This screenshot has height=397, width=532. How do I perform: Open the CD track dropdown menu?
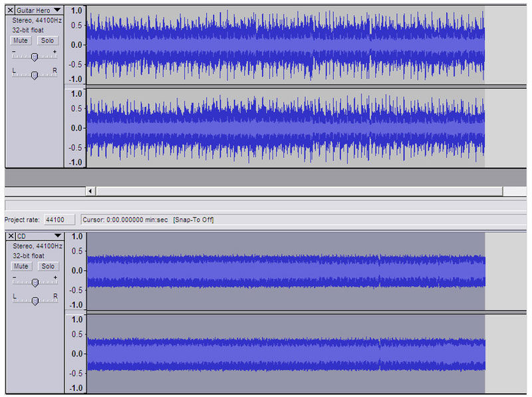(58, 236)
